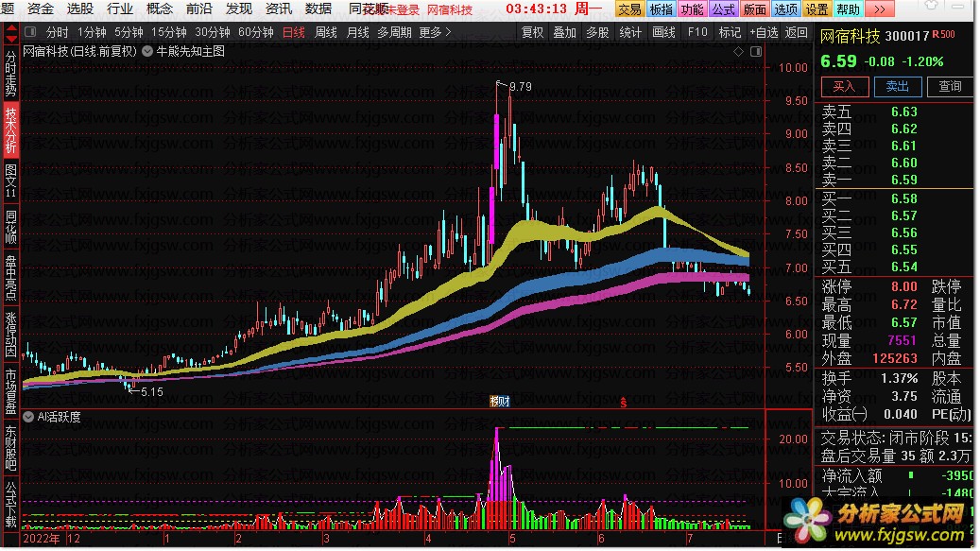Switch to 月线 monthly chart

(357, 32)
